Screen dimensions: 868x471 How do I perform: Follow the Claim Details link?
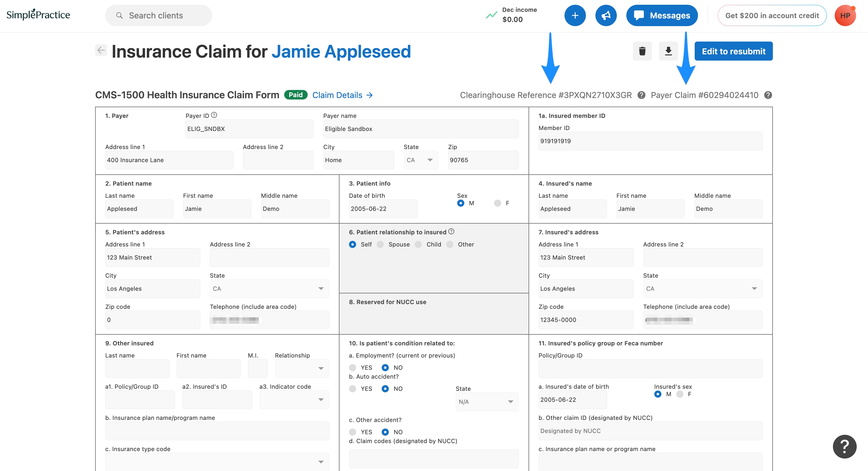(x=338, y=95)
